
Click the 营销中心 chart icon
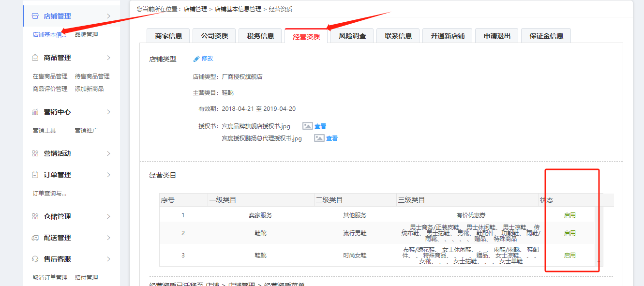tap(35, 112)
